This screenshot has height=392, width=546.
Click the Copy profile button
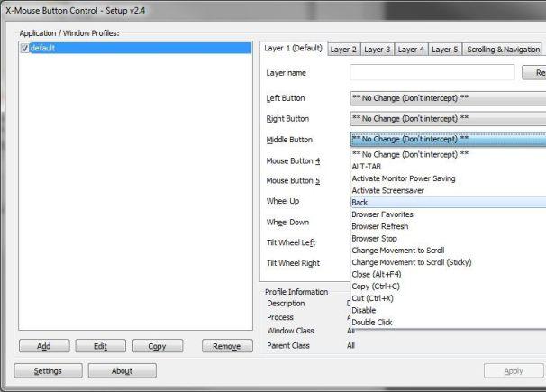tap(158, 346)
